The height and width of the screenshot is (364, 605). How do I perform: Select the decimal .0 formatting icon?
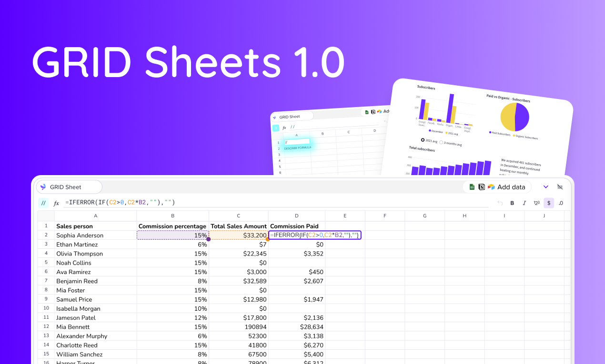[560, 203]
